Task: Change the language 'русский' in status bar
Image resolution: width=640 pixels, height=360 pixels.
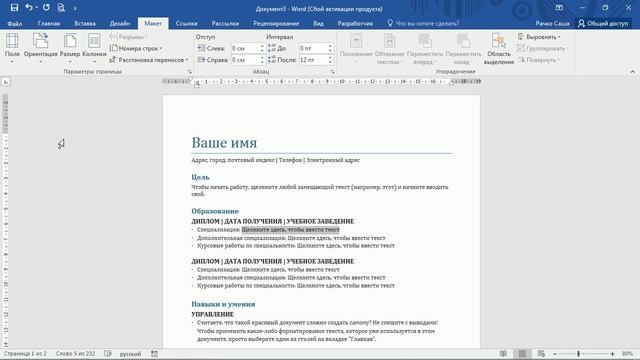Action: tap(130, 354)
